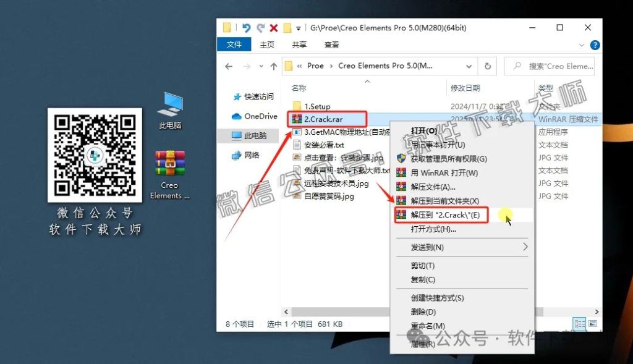Screen dimensions: 633x364
Task: Switch to the 共享 ribbon tab
Action: tap(299, 44)
